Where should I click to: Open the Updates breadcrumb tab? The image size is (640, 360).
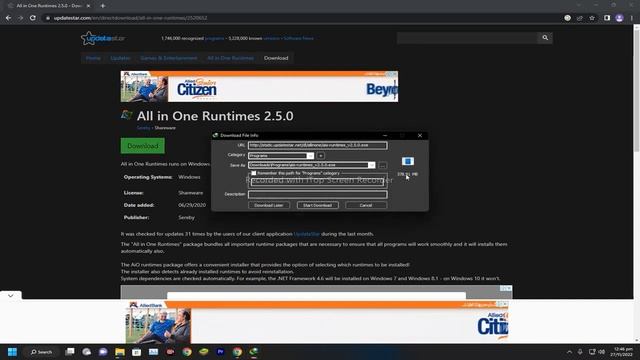pos(120,58)
